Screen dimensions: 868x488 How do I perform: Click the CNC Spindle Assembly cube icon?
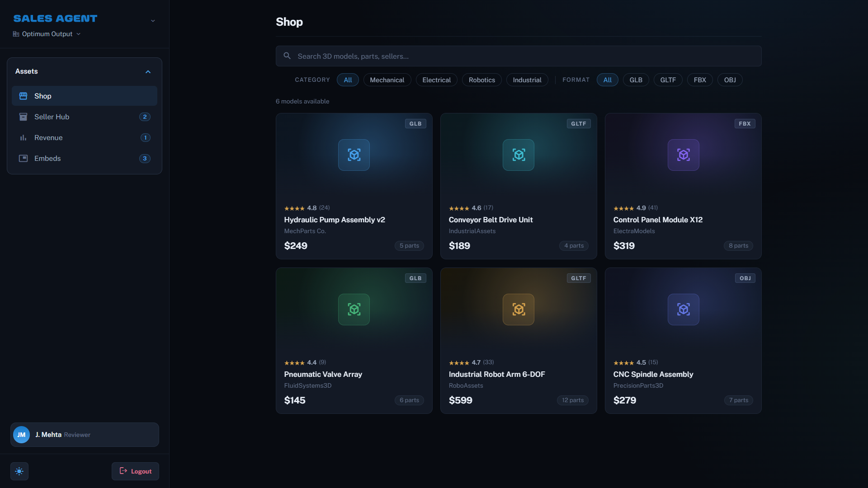pyautogui.click(x=684, y=310)
